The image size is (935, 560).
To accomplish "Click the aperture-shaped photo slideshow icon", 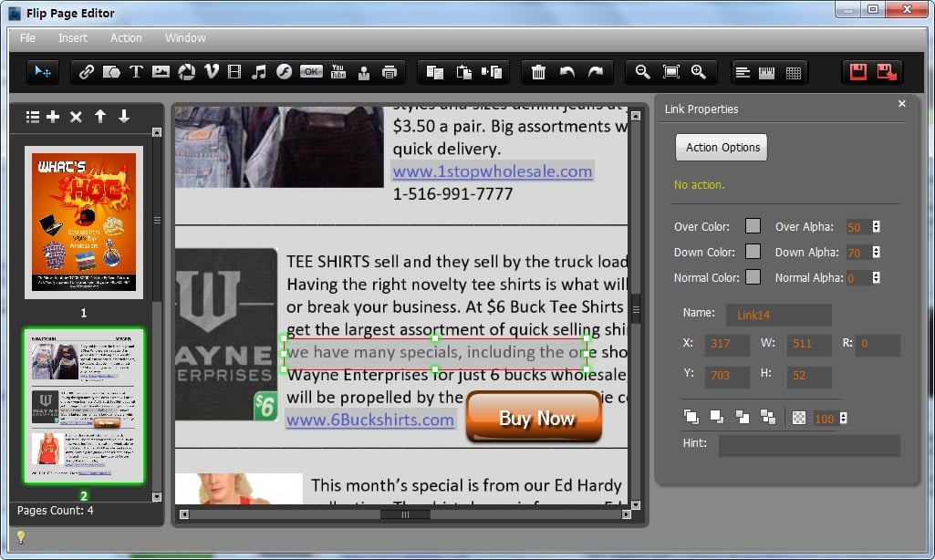I will click(x=187, y=72).
